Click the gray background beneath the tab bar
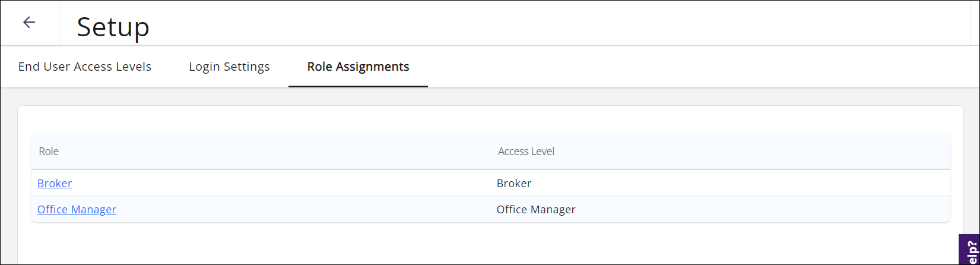This screenshot has width=980, height=265. pyautogui.click(x=475, y=97)
